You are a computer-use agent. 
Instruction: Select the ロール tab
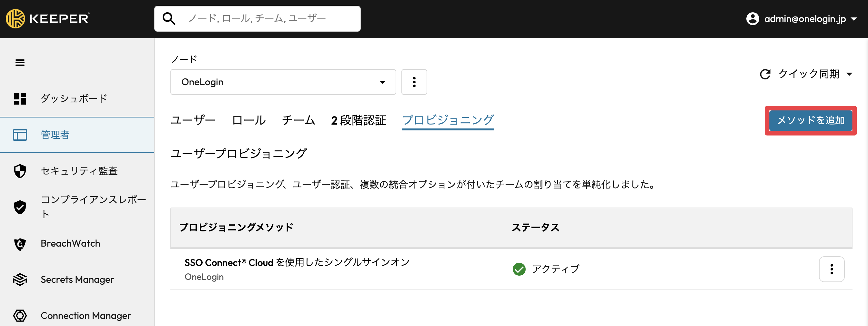[x=249, y=120]
